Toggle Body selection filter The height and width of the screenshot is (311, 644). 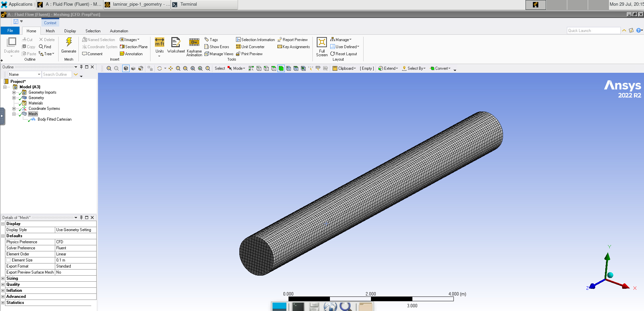(x=281, y=68)
